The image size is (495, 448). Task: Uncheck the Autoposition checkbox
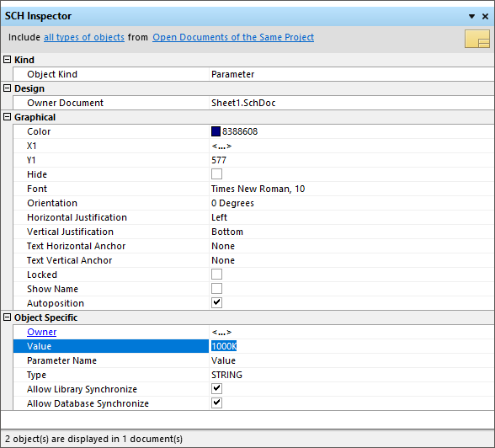click(x=216, y=303)
